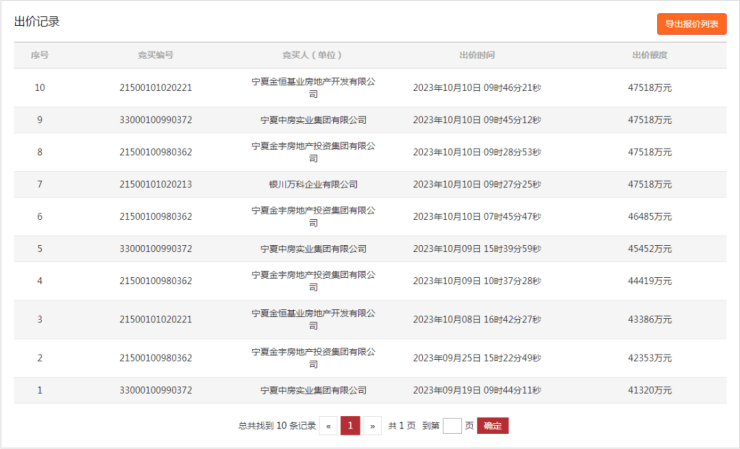Select 宁夏金恒基业房地产开发有限公司 in row 10
This screenshot has height=449, width=740.
click(x=313, y=88)
